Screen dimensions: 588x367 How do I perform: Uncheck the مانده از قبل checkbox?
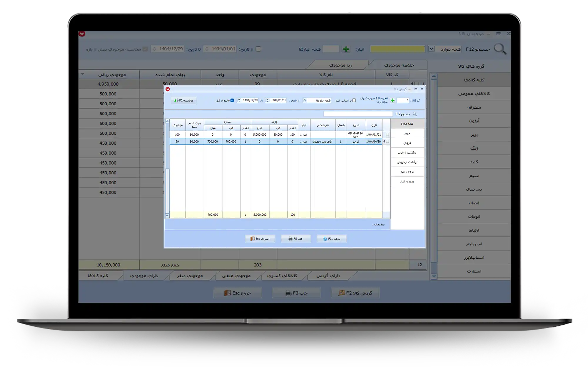[x=232, y=100]
